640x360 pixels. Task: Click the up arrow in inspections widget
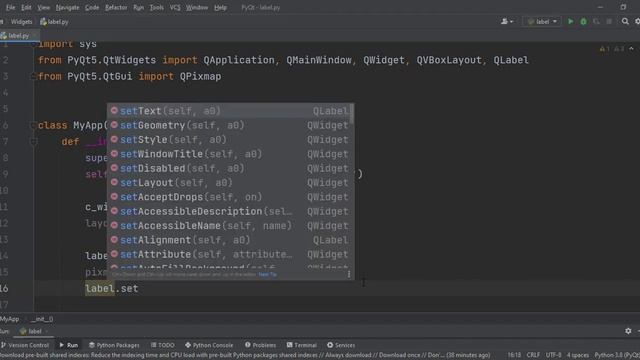click(x=631, y=49)
